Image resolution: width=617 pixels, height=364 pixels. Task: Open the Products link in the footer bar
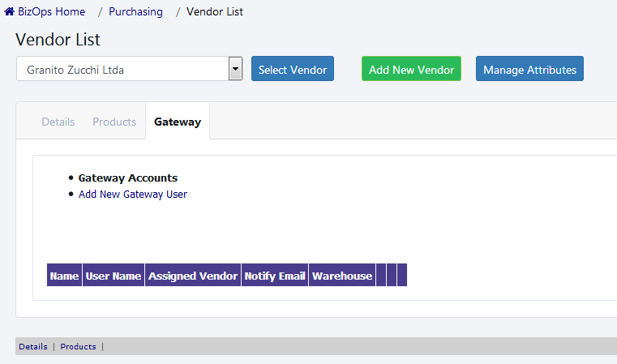78,347
